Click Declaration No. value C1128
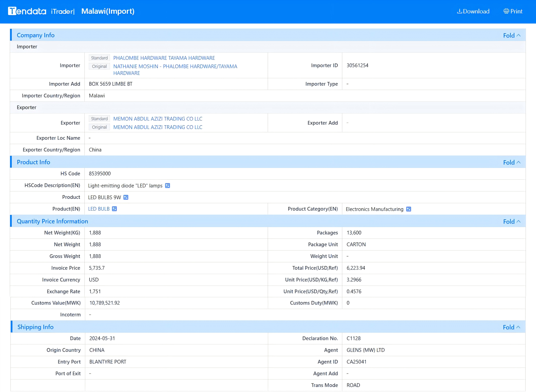This screenshot has width=536, height=392. 354,339
